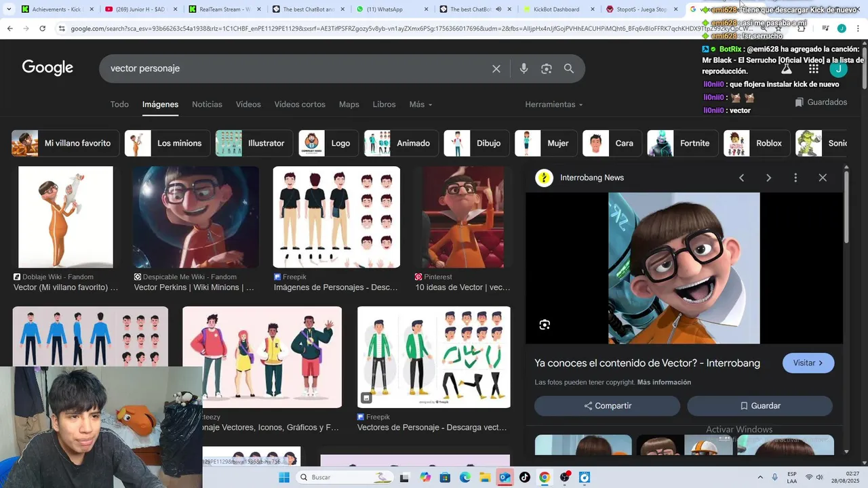Switch to the Maps tab
Image resolution: width=868 pixels, height=488 pixels.
(349, 104)
